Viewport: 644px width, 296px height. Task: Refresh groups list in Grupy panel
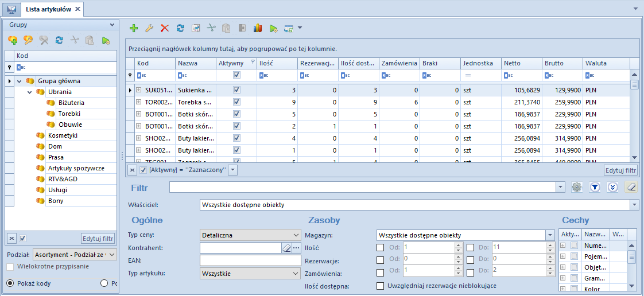click(x=59, y=40)
